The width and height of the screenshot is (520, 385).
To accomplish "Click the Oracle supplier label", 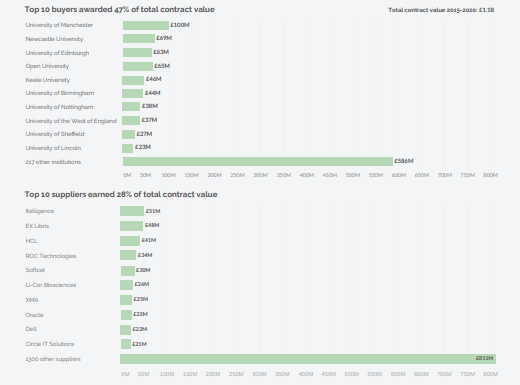I will 34,315.
